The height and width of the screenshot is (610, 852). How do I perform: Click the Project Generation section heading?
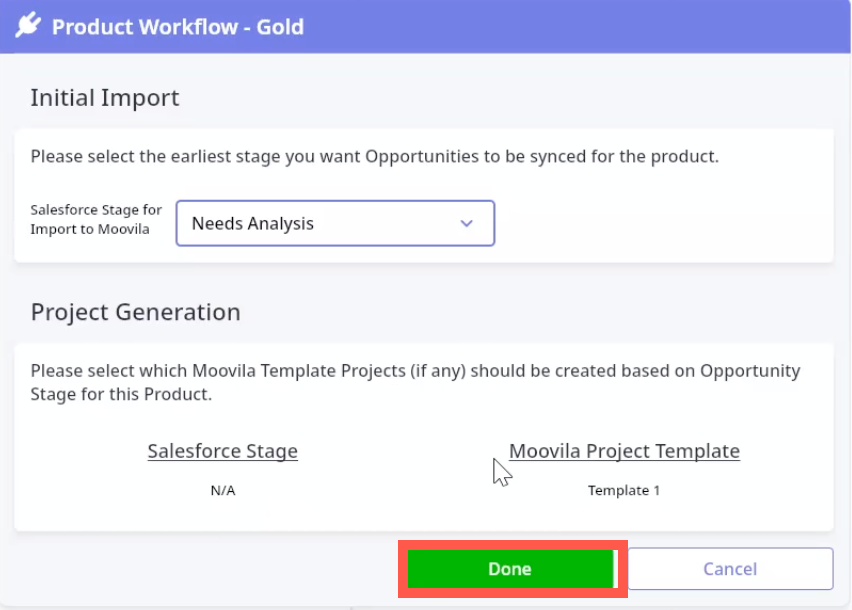[x=135, y=312]
